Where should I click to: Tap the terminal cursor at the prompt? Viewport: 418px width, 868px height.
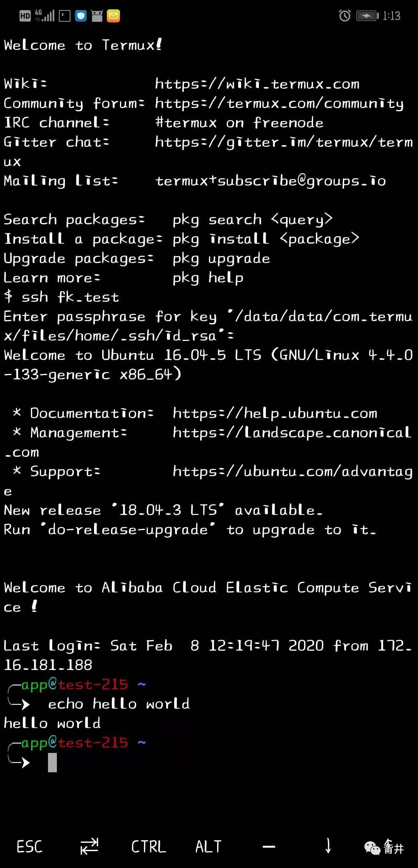(x=52, y=762)
